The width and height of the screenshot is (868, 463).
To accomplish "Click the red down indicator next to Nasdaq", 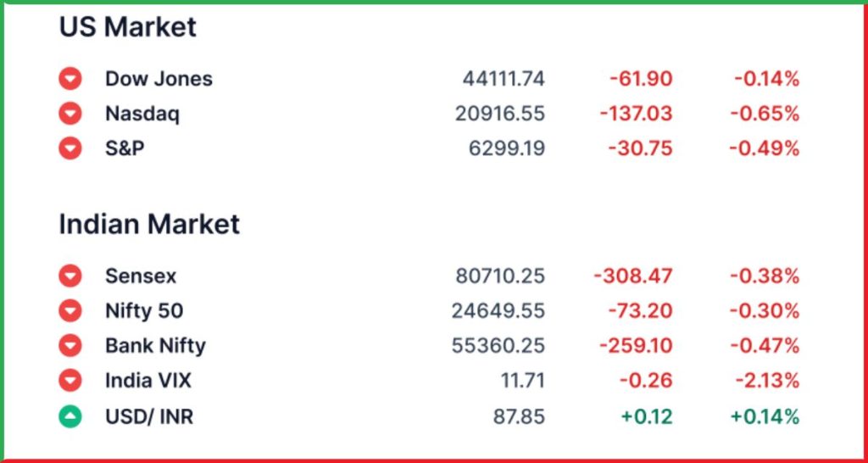I will pos(70,114).
